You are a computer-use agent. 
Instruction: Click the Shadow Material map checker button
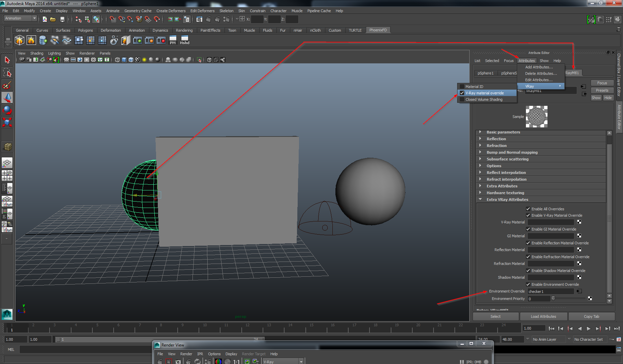point(579,277)
